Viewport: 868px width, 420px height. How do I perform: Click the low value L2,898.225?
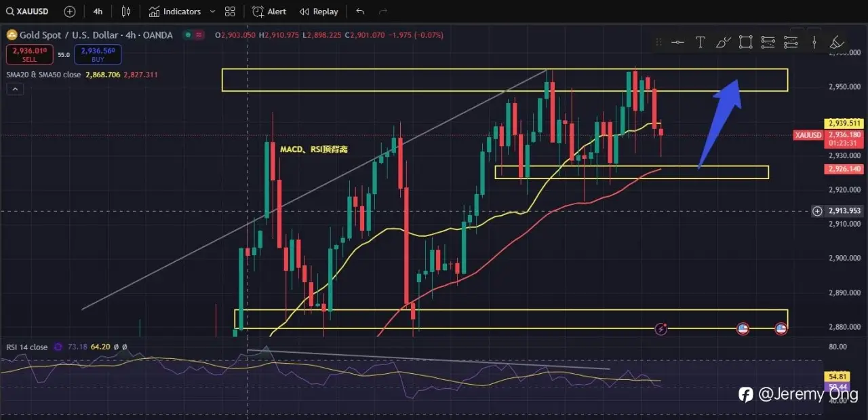point(323,35)
